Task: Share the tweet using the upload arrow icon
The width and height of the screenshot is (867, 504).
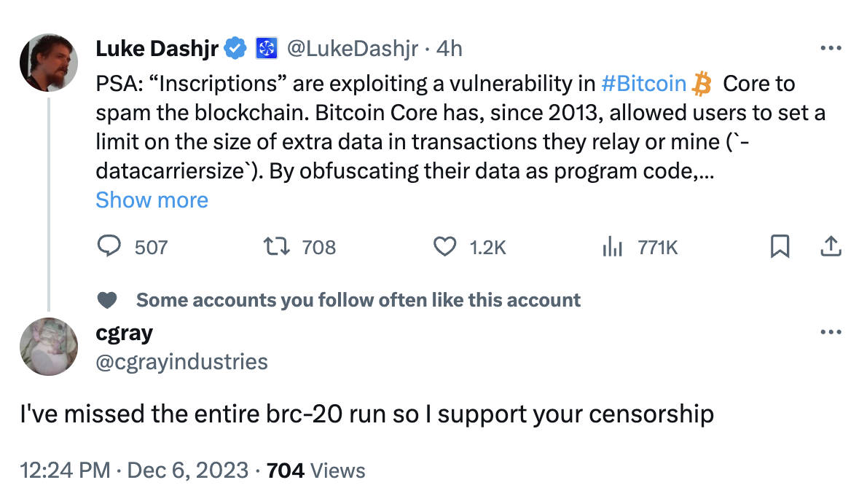Action: click(831, 248)
